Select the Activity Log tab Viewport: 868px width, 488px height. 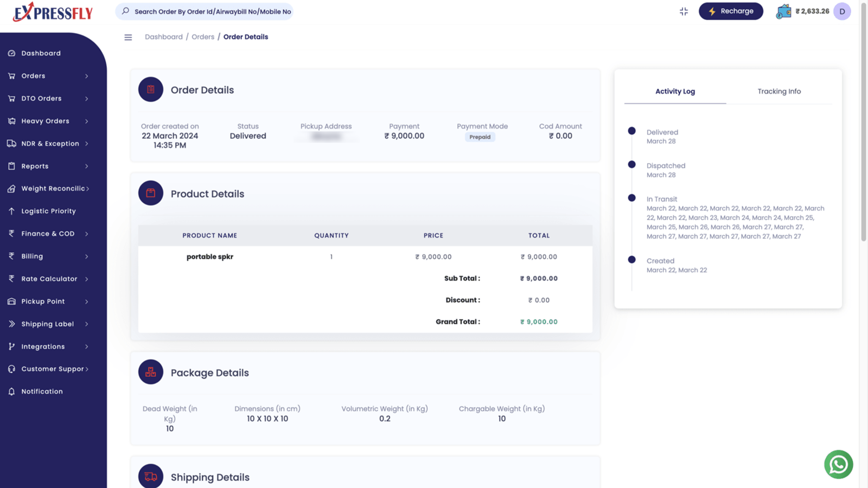click(675, 91)
